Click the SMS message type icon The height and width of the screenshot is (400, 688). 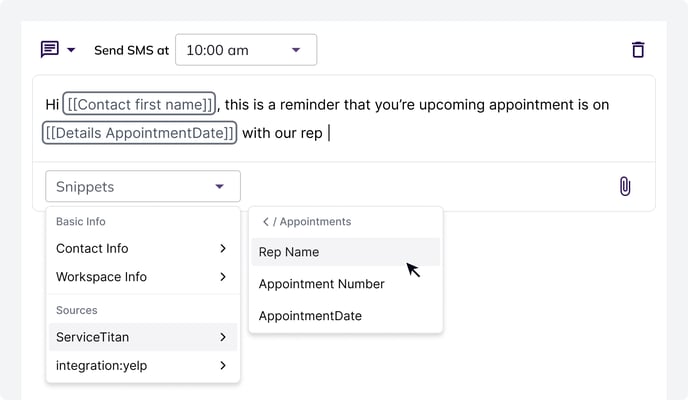49,49
